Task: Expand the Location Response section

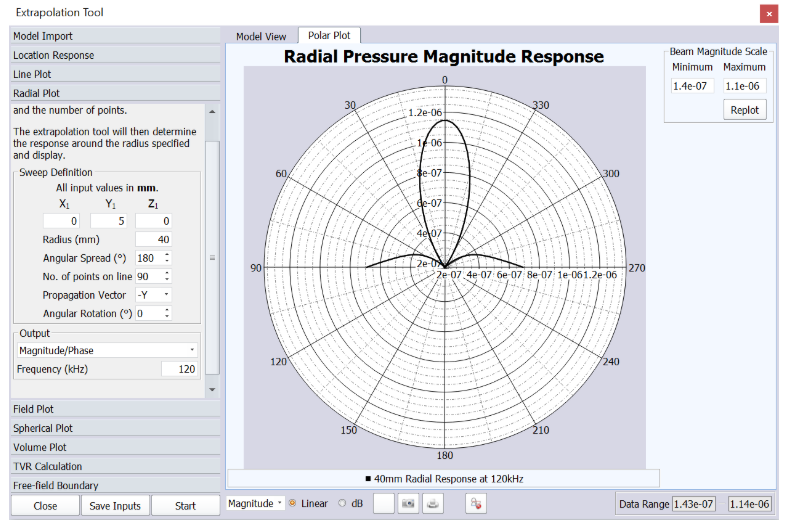Action: tap(115, 55)
